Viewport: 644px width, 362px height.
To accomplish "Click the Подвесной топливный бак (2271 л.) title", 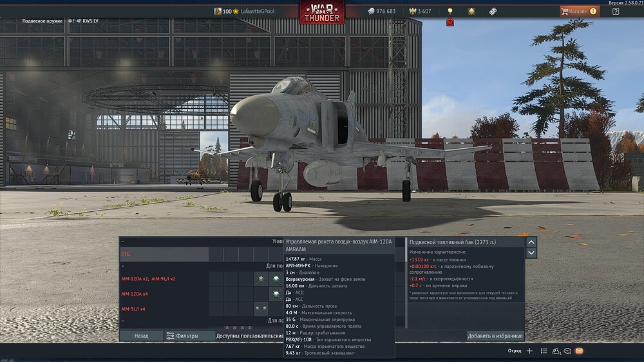I will pyautogui.click(x=452, y=242).
